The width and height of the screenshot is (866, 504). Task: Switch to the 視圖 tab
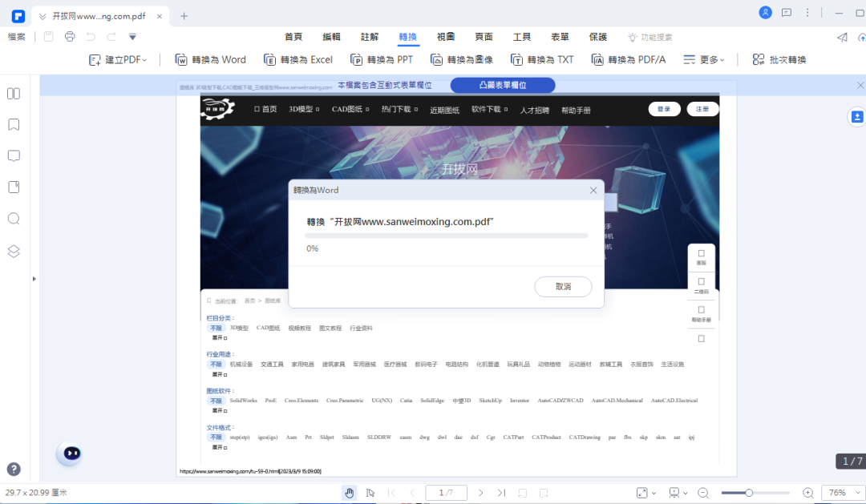[446, 37]
